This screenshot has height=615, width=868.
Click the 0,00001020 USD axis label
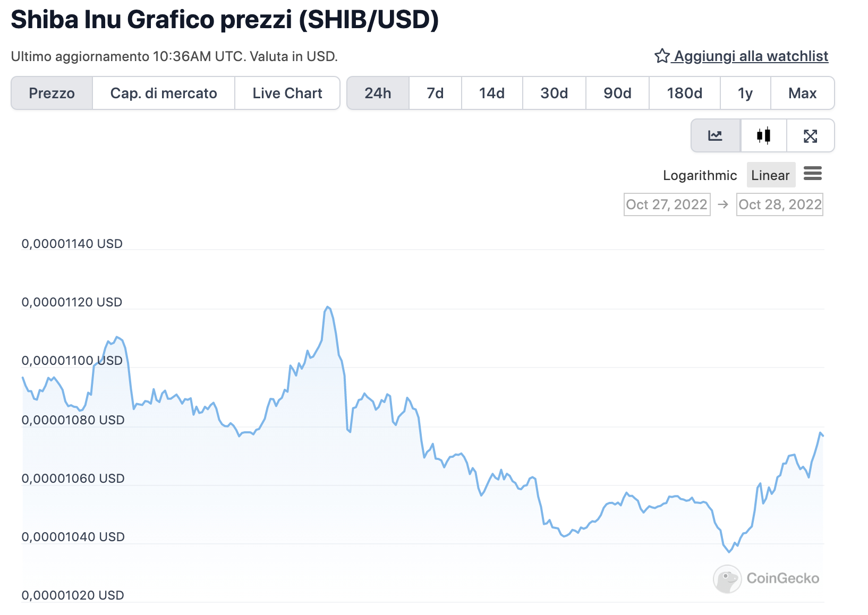(x=73, y=595)
